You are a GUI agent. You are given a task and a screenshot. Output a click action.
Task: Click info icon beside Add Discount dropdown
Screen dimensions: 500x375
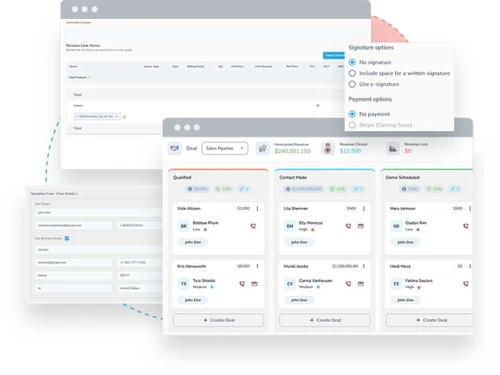point(124,117)
